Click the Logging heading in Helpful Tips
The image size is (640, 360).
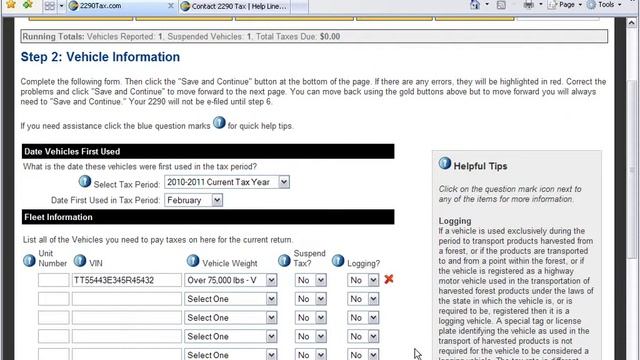click(x=455, y=221)
